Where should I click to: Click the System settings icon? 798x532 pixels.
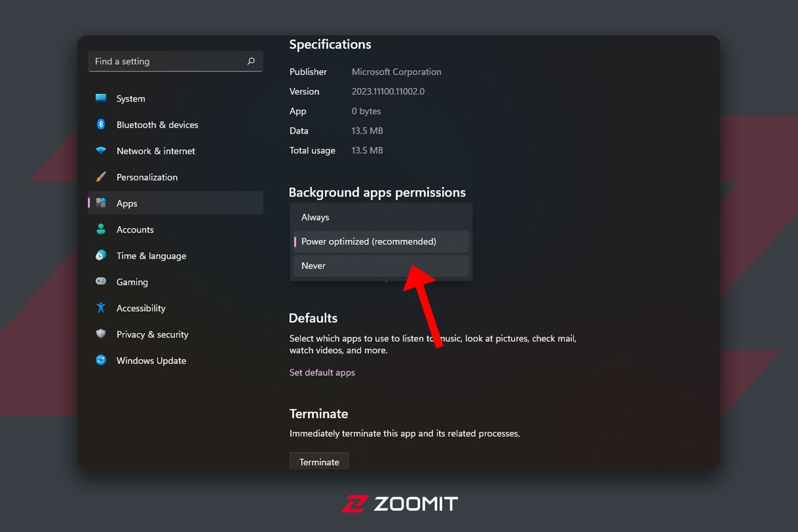pos(101,98)
